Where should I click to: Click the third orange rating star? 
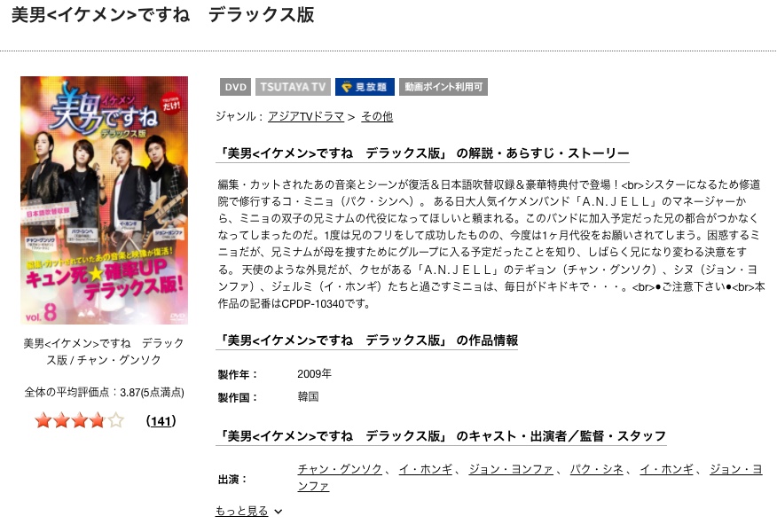point(80,421)
